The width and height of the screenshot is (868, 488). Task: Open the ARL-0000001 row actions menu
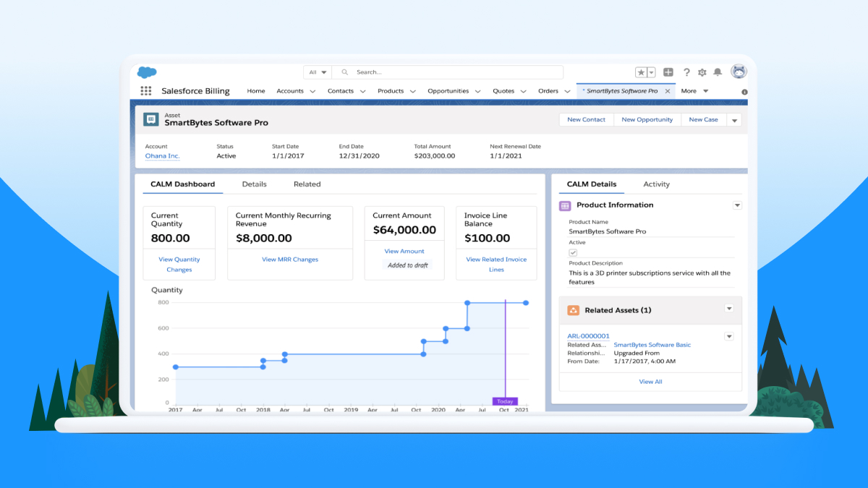point(729,336)
